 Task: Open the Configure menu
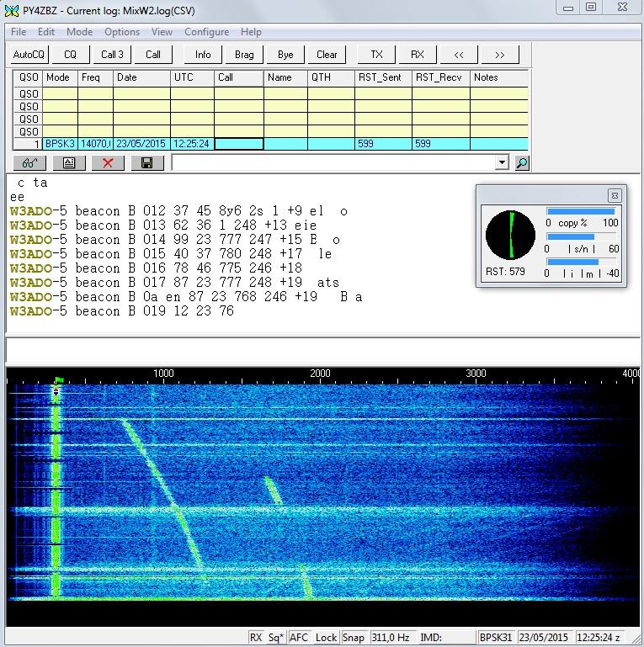pyautogui.click(x=206, y=32)
